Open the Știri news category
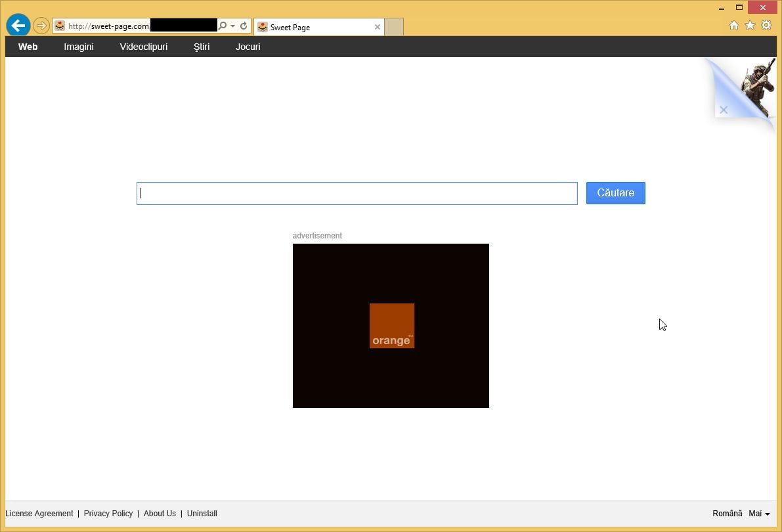Image resolution: width=782 pixels, height=532 pixels. coord(202,47)
